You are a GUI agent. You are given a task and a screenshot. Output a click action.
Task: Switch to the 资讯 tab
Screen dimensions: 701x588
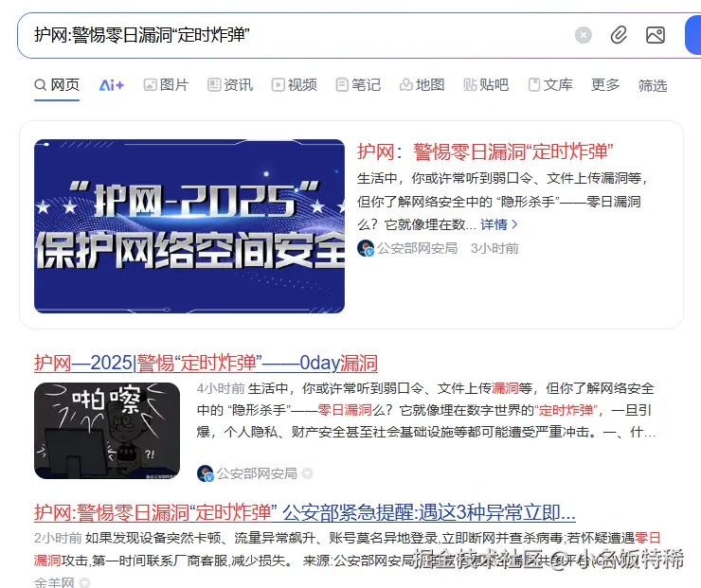[230, 84]
